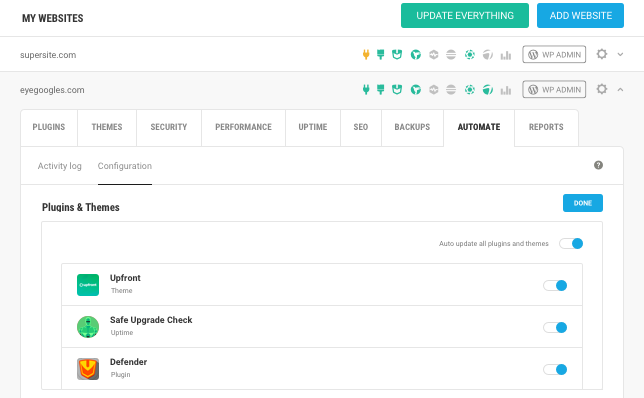Click the supersite.com site name
644x398 pixels.
pos(48,55)
